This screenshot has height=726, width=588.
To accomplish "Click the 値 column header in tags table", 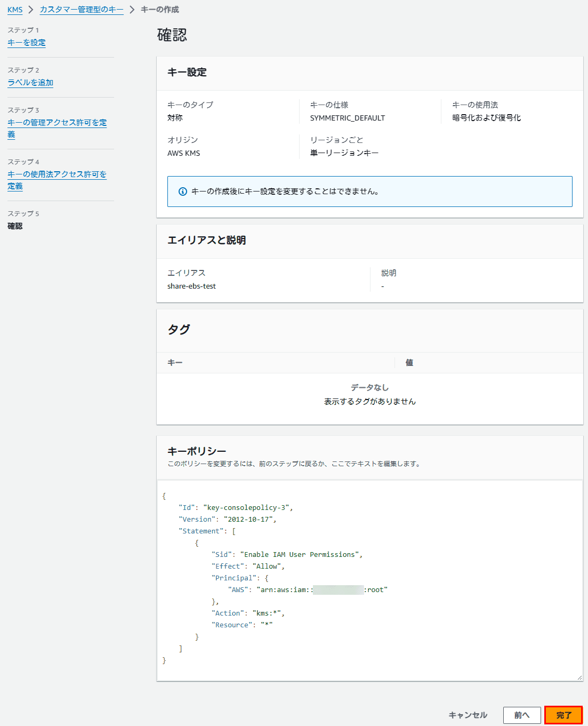I will [409, 363].
